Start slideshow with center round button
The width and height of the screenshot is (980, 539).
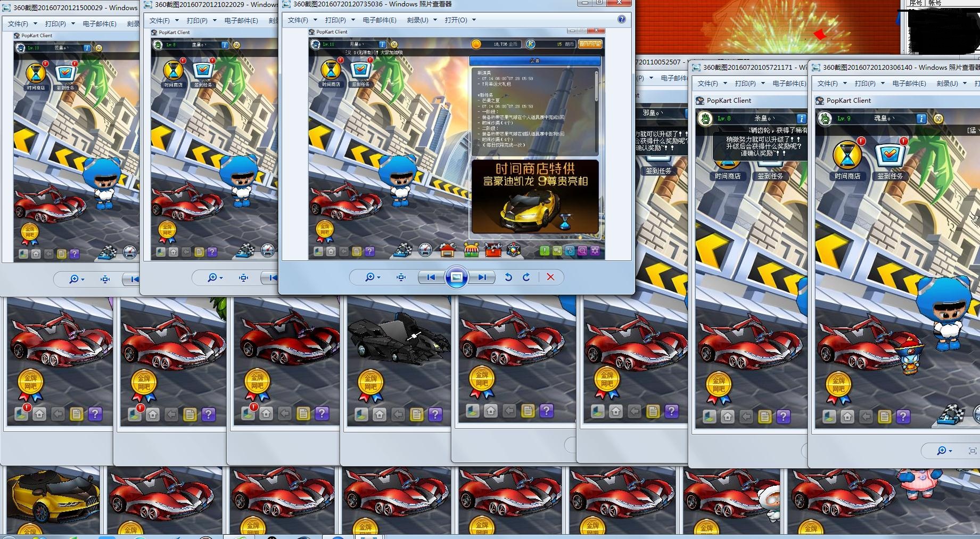[456, 277]
